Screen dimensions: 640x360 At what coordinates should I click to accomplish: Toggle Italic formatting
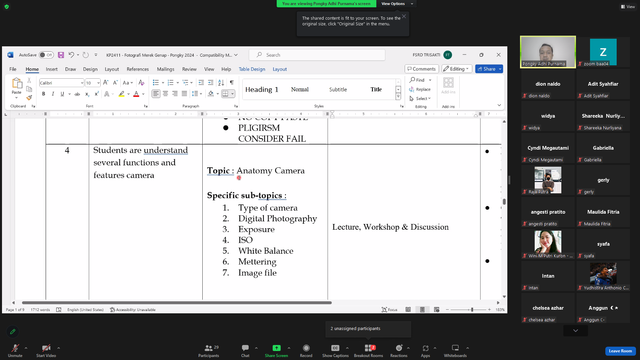53,94
